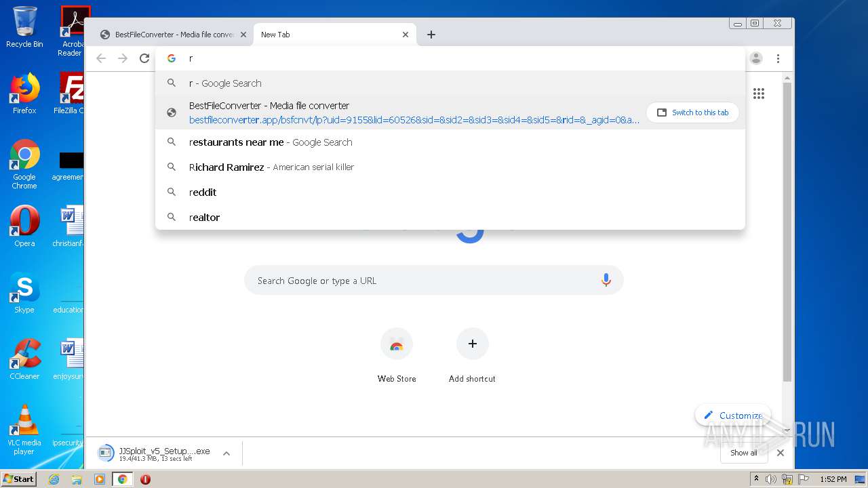This screenshot has height=488, width=868.
Task: Click the browser back arrow
Action: [101, 58]
